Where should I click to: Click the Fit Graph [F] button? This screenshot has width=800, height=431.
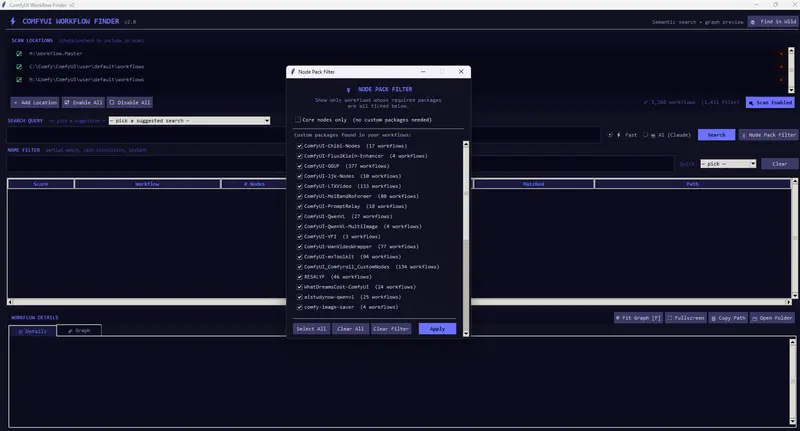click(638, 318)
